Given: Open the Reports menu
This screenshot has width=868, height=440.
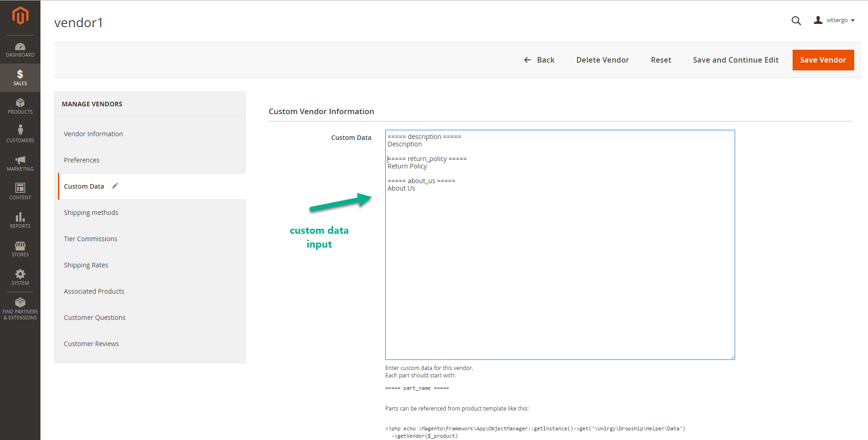Looking at the screenshot, I should [x=20, y=220].
